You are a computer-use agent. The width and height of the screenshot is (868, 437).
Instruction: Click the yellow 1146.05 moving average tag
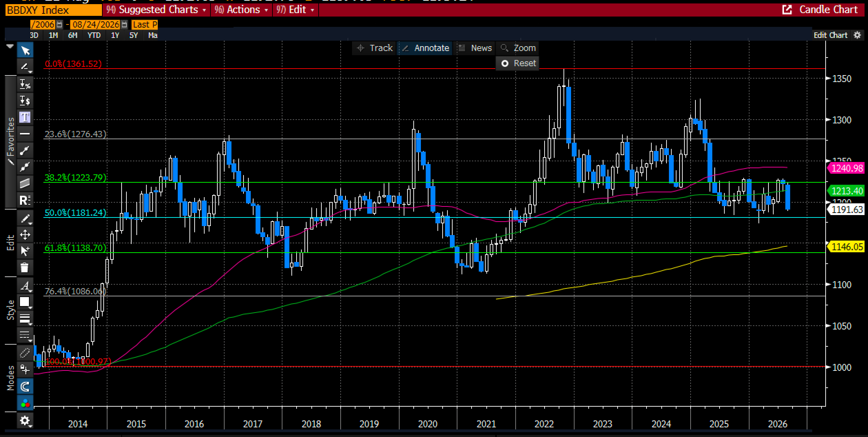tap(846, 247)
